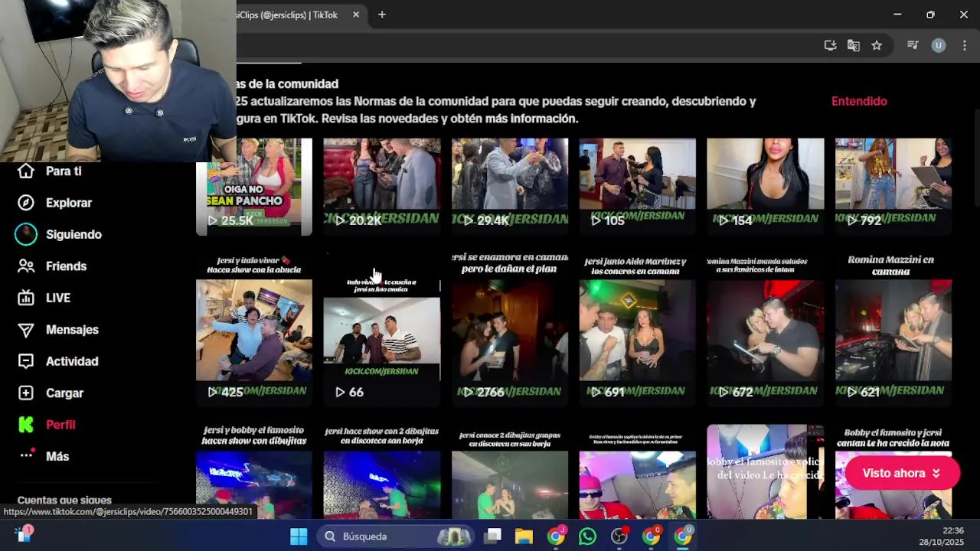Open the video with 29.4K views
980x551 pixels.
pos(510,186)
